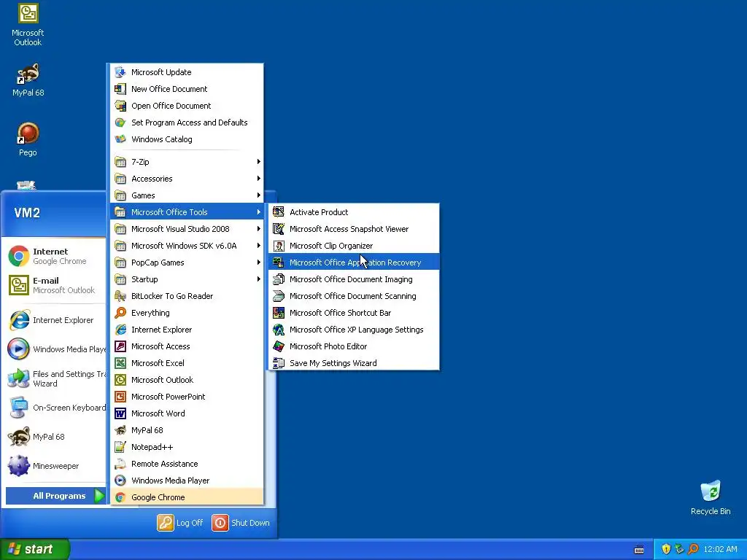Screen dimensions: 747x560
Task: Select Microsoft Outlook desktop icon
Action: pos(28,25)
